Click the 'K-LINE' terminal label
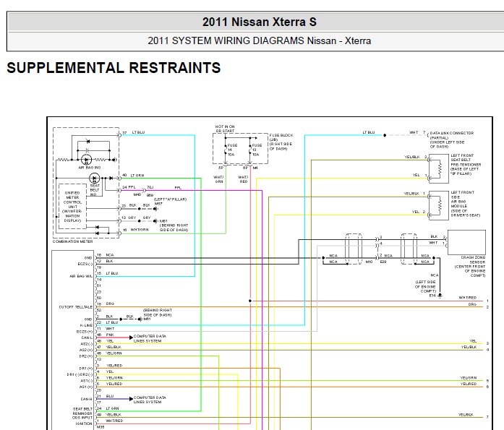This screenshot has width=504, height=430. [x=86, y=325]
